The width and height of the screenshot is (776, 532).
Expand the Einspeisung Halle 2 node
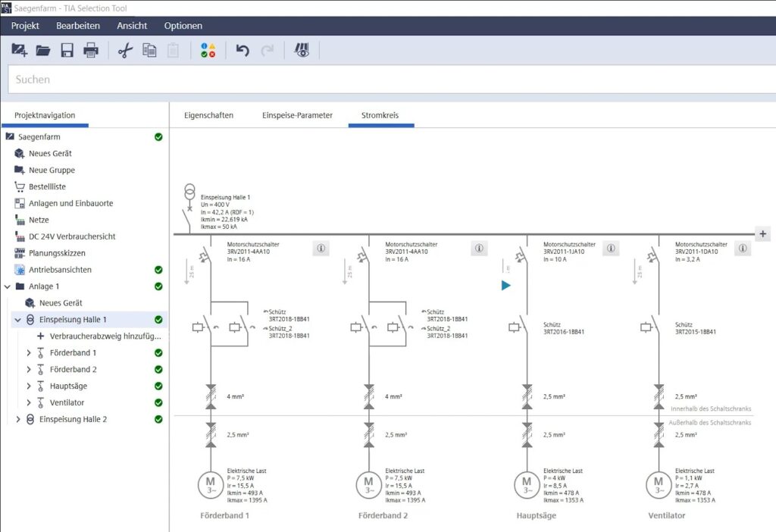click(x=17, y=420)
